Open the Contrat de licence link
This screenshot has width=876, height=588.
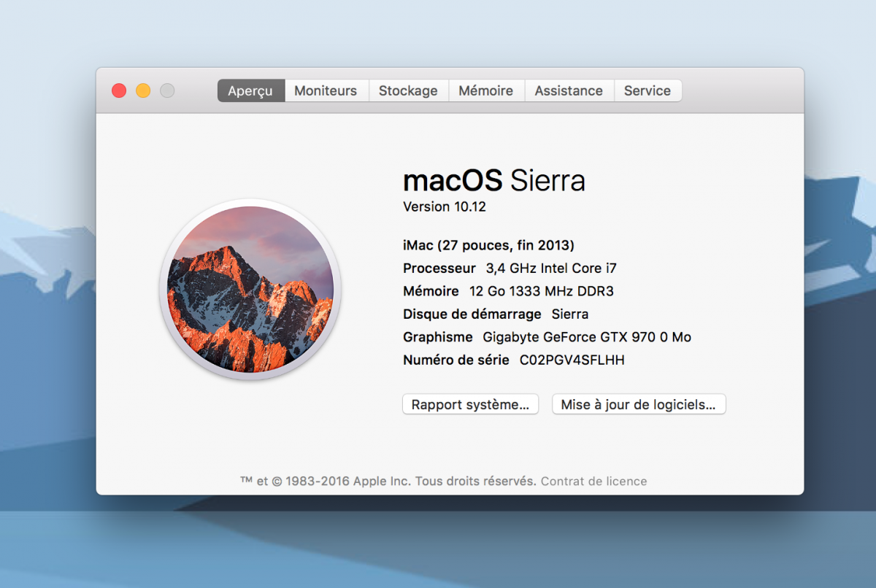point(593,481)
